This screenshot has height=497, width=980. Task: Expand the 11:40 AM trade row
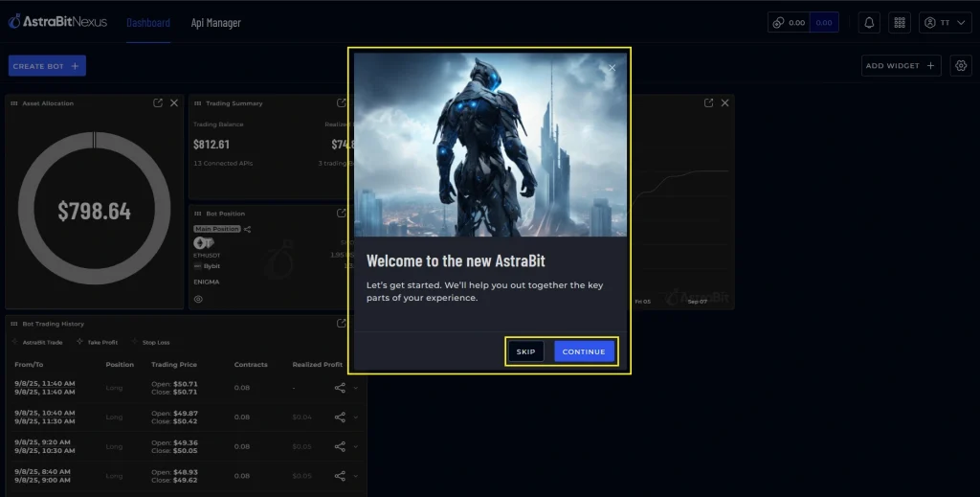click(x=356, y=388)
